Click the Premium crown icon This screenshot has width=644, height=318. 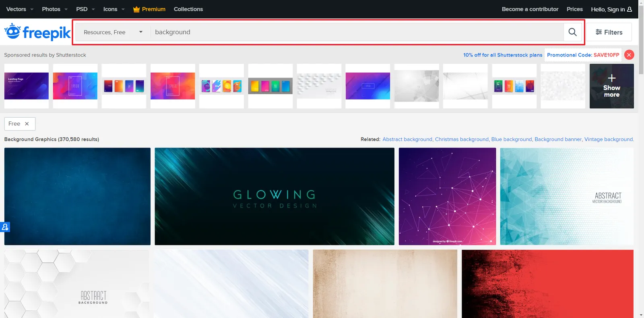[x=136, y=9]
